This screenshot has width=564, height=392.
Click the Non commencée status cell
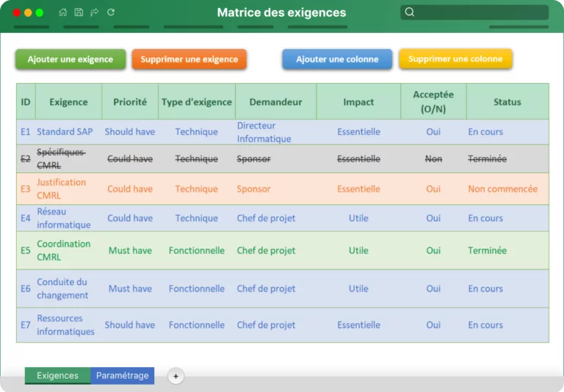pyautogui.click(x=507, y=189)
